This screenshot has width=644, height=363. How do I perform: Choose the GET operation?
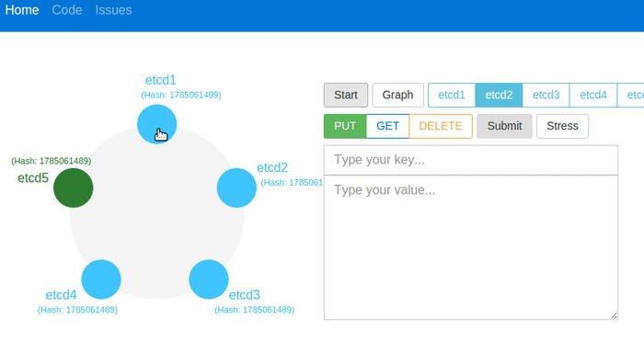pyautogui.click(x=387, y=126)
